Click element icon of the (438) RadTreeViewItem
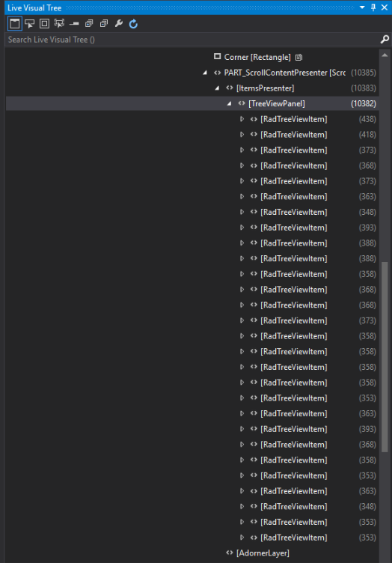This screenshot has height=563, width=392. pos(254,119)
